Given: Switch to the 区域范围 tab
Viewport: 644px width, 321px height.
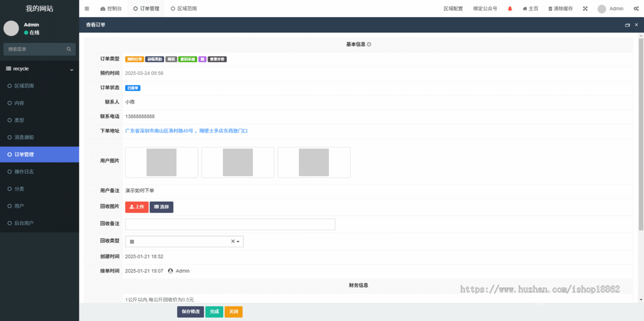Looking at the screenshot, I should tap(184, 9).
